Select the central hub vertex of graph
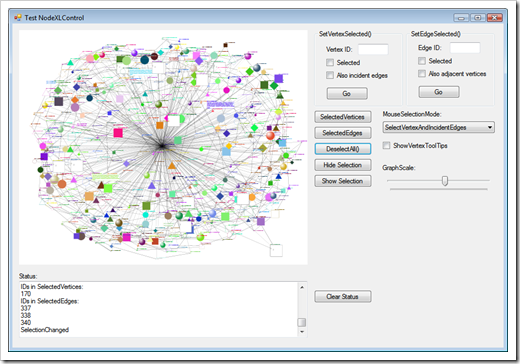This screenshot has width=520, height=364. pos(162,146)
